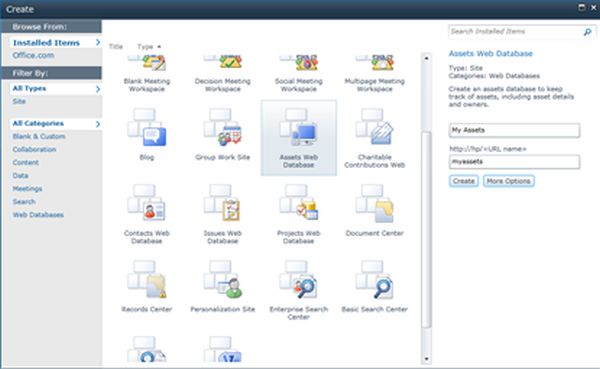Select the Multipage Meeting Workspace template icon

tap(375, 62)
